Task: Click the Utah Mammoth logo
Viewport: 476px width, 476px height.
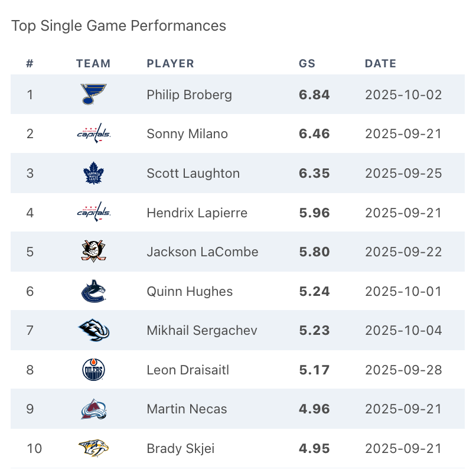Action: click(x=93, y=330)
